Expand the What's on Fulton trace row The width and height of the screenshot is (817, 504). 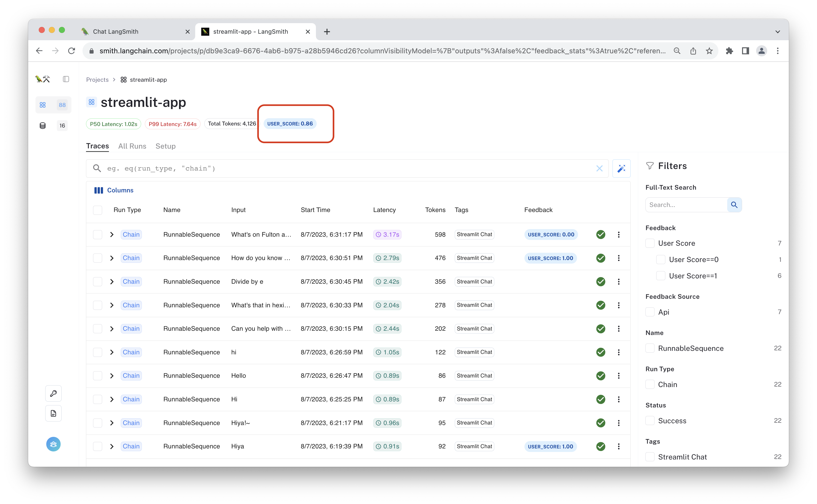click(x=112, y=234)
